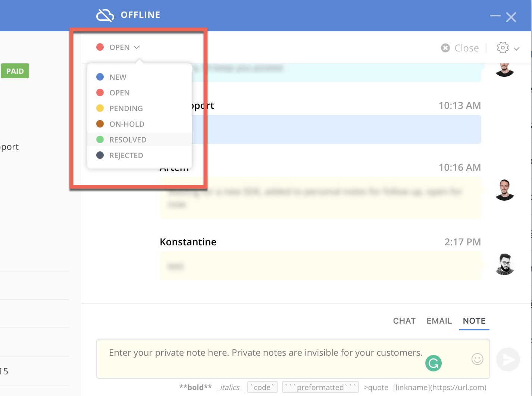The width and height of the screenshot is (532, 396).
Task: Select RESOLVED status option
Action: coord(139,140)
